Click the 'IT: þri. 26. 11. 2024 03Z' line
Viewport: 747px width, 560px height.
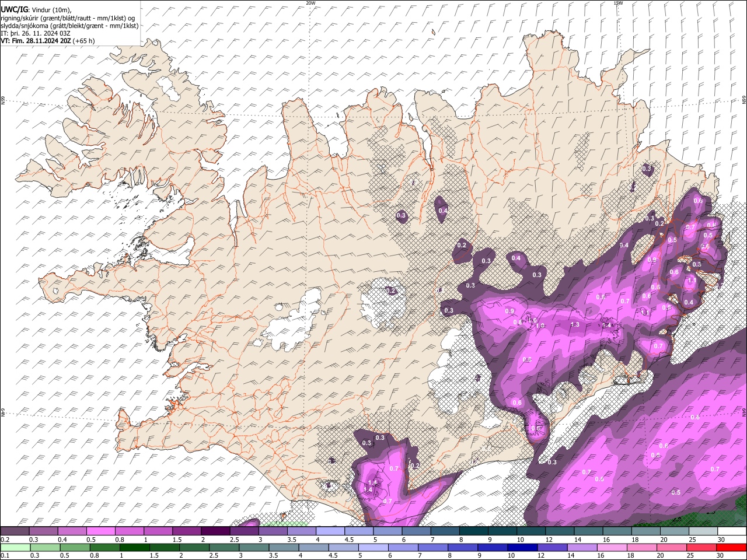[x=36, y=33]
